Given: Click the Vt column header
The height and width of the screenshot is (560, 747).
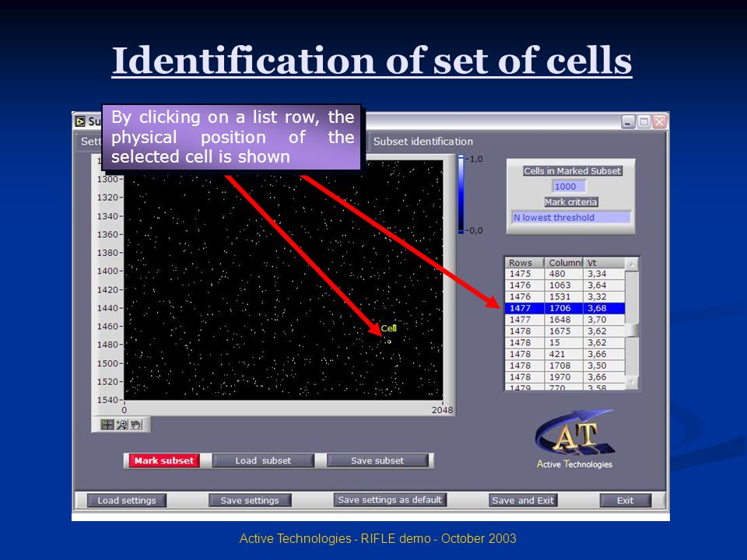Looking at the screenshot, I should (x=604, y=263).
